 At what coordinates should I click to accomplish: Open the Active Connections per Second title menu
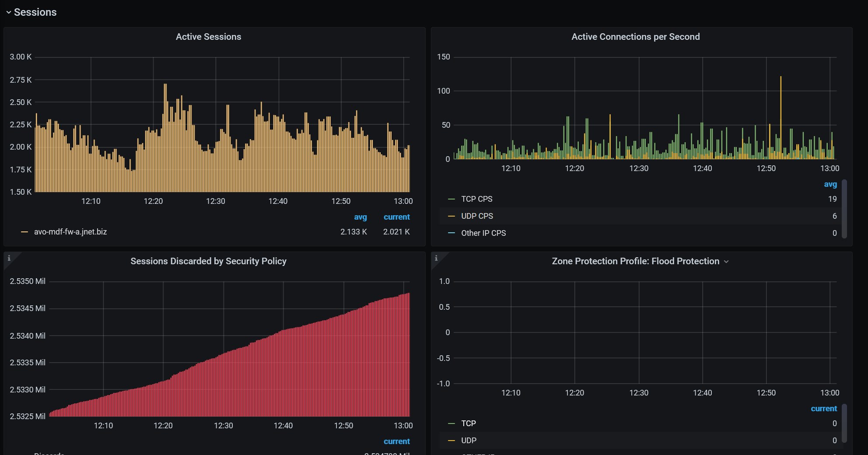635,37
